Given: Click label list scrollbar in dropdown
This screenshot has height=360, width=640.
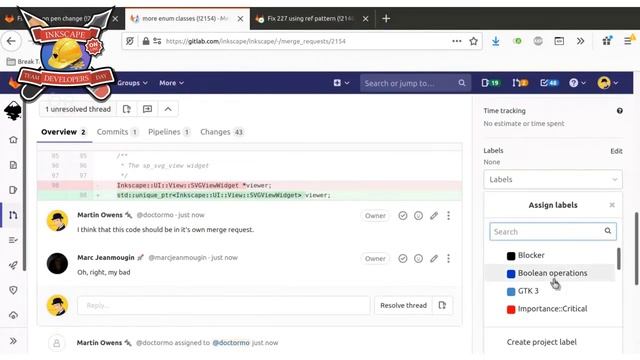Looking at the screenshot, I should click(619, 259).
